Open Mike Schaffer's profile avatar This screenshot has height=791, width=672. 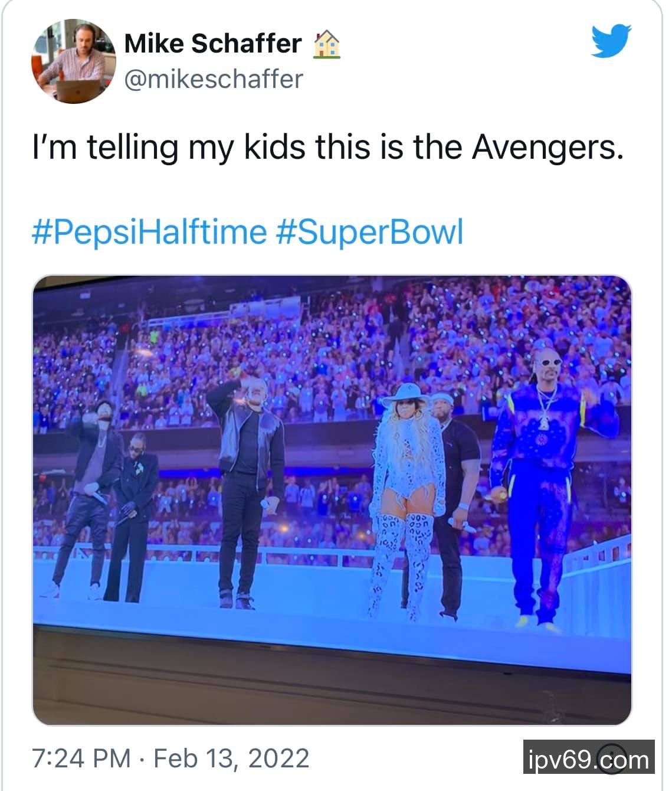point(73,61)
